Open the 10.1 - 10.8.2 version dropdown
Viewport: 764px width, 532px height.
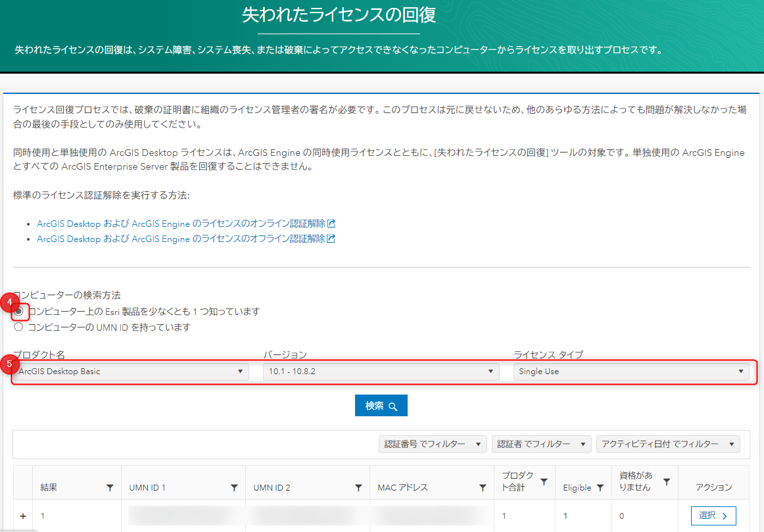(381, 372)
